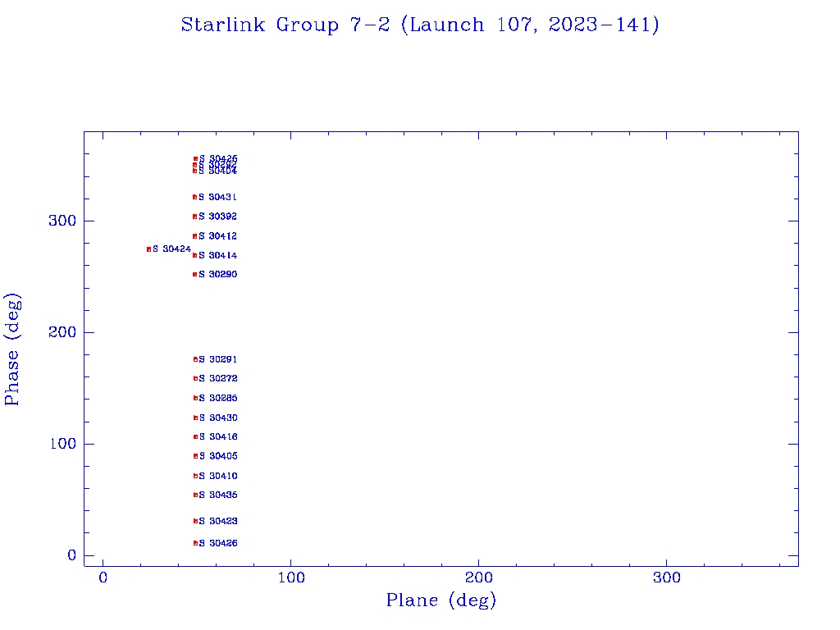
Task: Select the red data point for S 30272
Action: [x=195, y=379]
